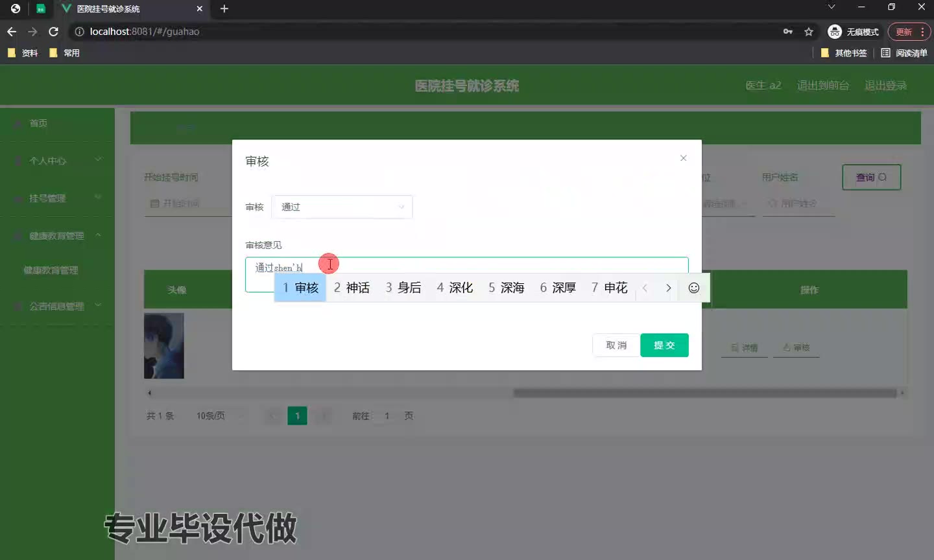Click the 用户姓名 search field
The image size is (934, 560).
[x=798, y=204]
